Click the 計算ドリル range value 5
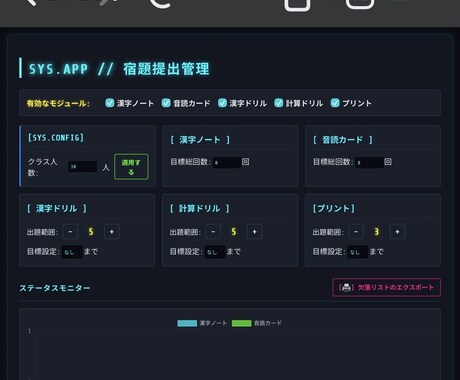Viewport: 460px width, 380px height. tap(234, 232)
